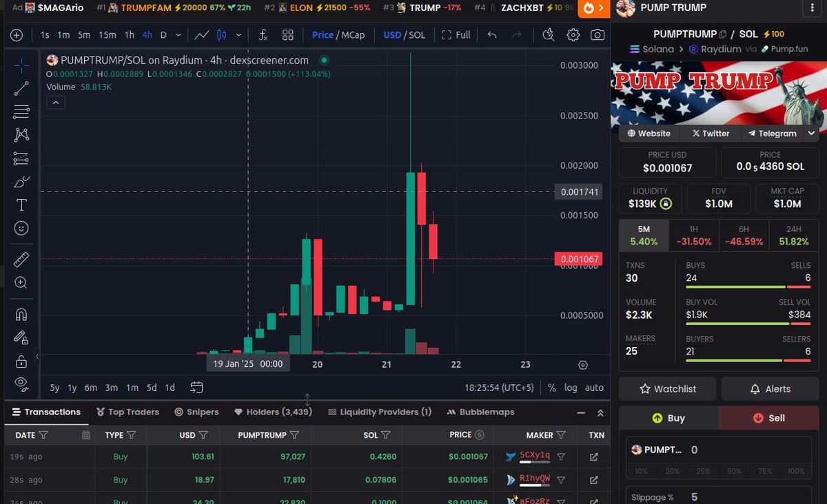Collapse the transactions panel chevrons
The height and width of the screenshot is (504, 827).
600,412
